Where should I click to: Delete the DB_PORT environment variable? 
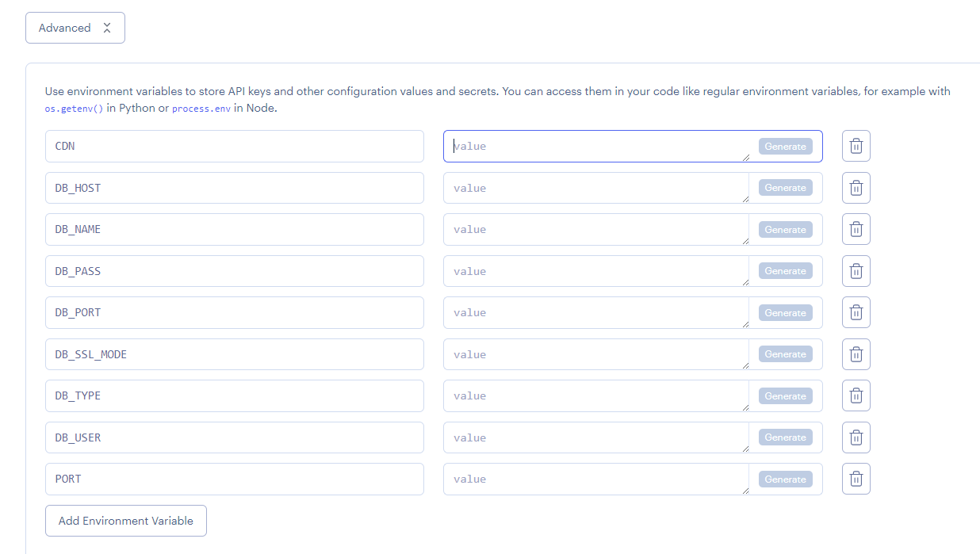[856, 312]
